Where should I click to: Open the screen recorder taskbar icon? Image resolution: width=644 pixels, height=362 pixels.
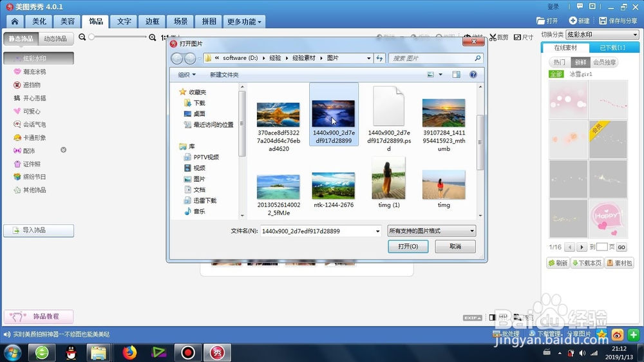click(x=188, y=352)
